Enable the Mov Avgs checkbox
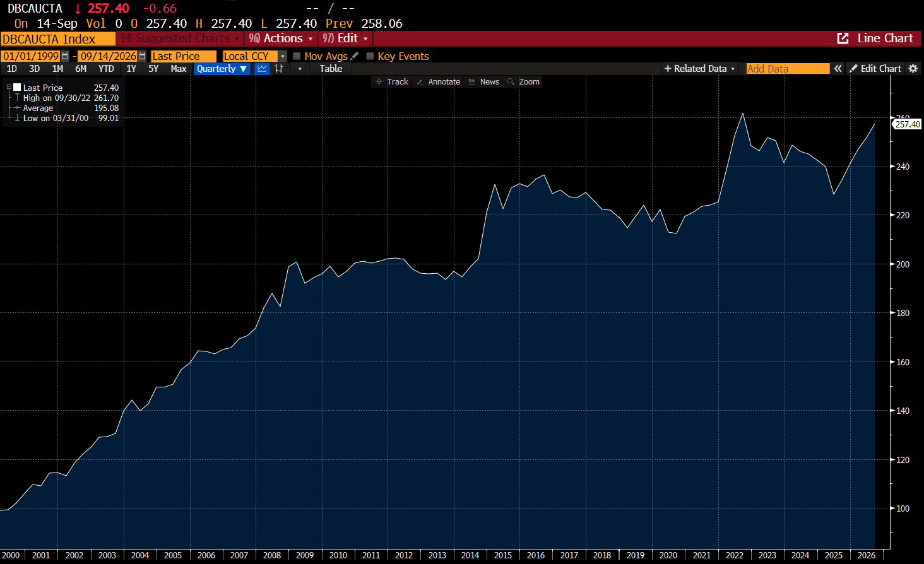 click(x=297, y=56)
